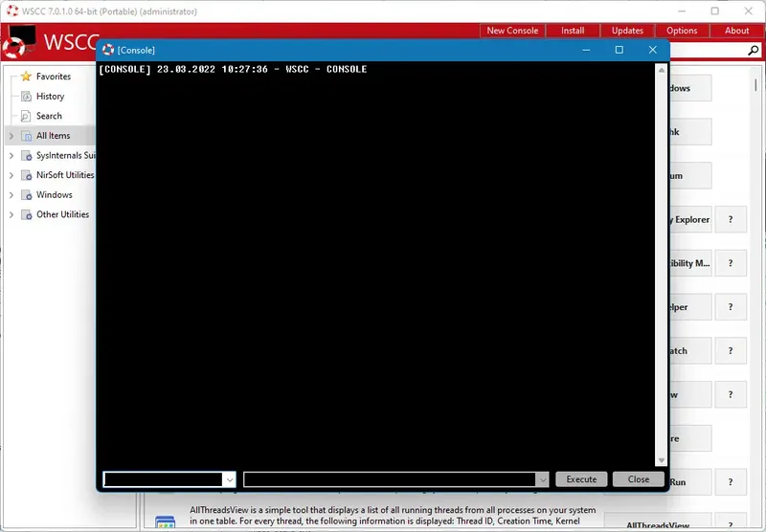Image resolution: width=766 pixels, height=532 pixels.
Task: Open New Console from header menu
Action: 512,31
